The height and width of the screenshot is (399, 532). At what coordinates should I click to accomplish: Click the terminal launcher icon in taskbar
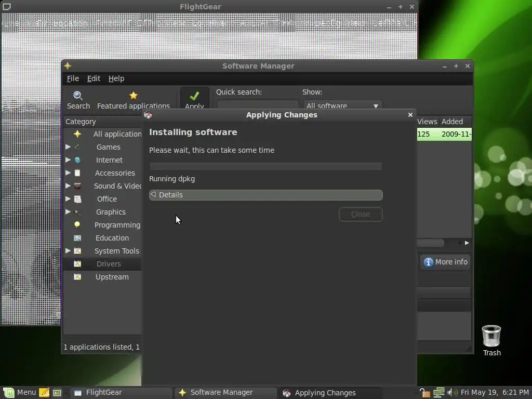pos(57,393)
